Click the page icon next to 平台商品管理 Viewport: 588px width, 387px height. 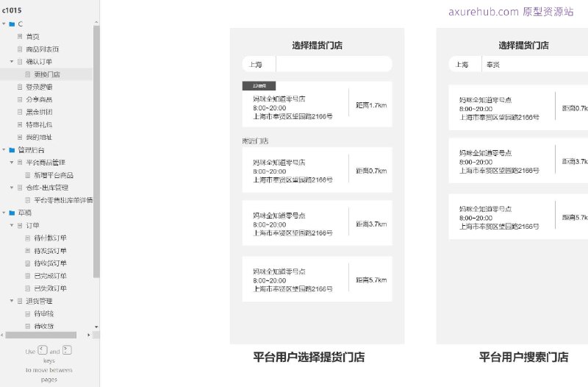point(20,163)
